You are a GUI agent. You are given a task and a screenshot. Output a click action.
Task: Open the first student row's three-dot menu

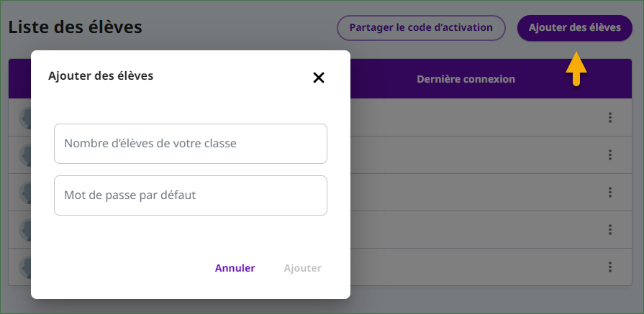(x=610, y=118)
